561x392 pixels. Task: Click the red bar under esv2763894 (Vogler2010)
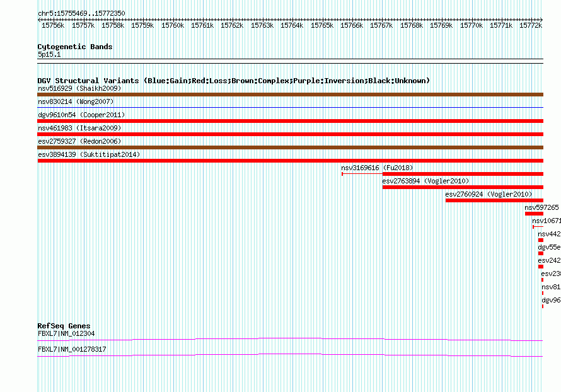coord(463,187)
